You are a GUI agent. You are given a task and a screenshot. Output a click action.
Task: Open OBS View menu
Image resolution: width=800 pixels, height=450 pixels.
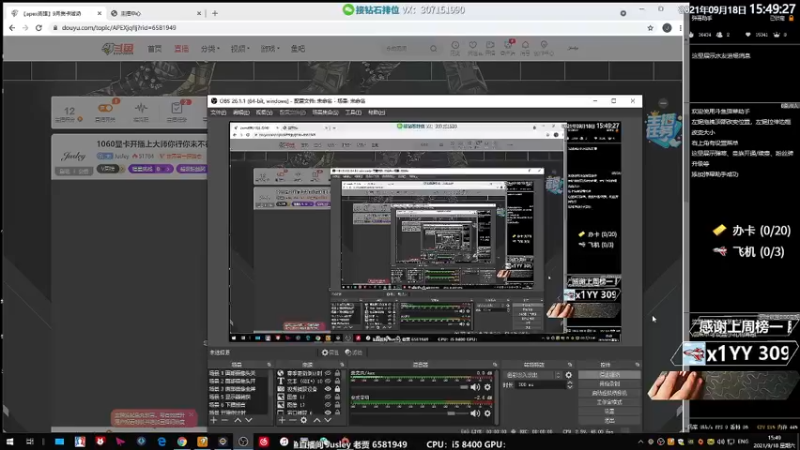tap(264, 112)
